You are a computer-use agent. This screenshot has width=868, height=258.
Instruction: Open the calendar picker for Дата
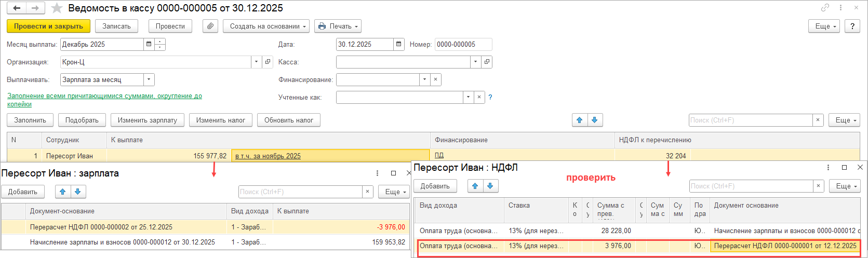[398, 45]
